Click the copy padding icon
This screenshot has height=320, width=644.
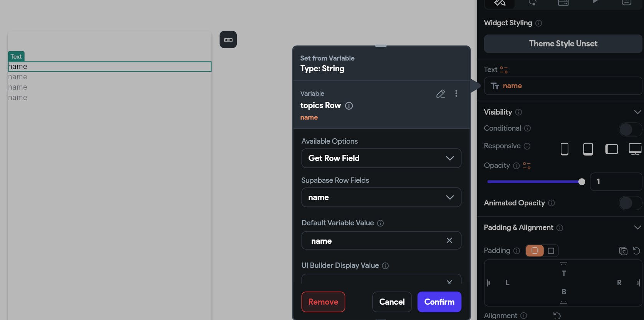pyautogui.click(x=623, y=251)
